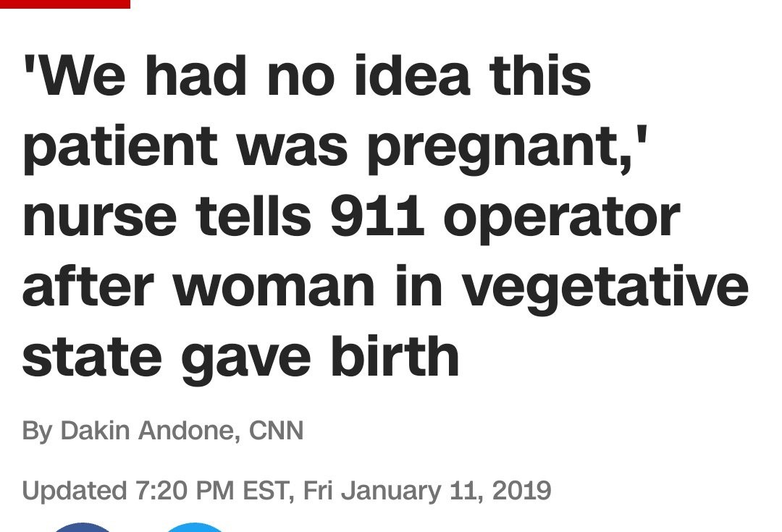Click headline line 'patient was pregnant,'

point(335,149)
